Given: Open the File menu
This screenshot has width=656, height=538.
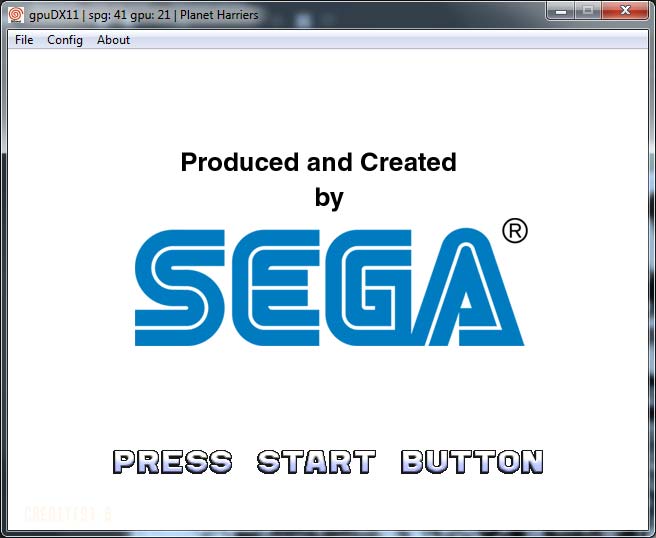Looking at the screenshot, I should point(24,40).
